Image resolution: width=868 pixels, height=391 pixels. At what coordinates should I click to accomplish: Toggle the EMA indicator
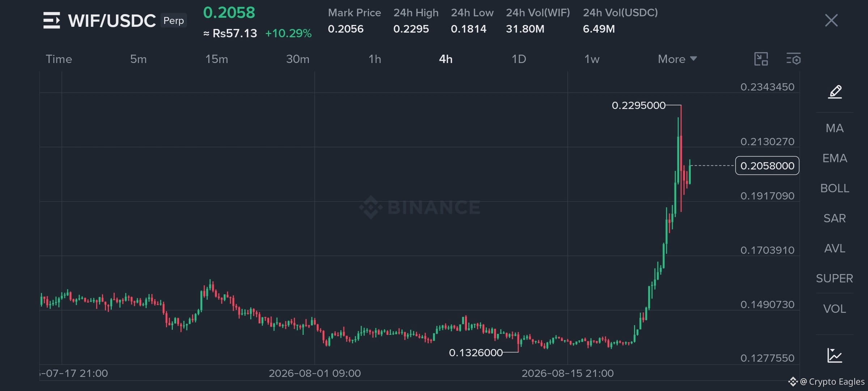[835, 158]
